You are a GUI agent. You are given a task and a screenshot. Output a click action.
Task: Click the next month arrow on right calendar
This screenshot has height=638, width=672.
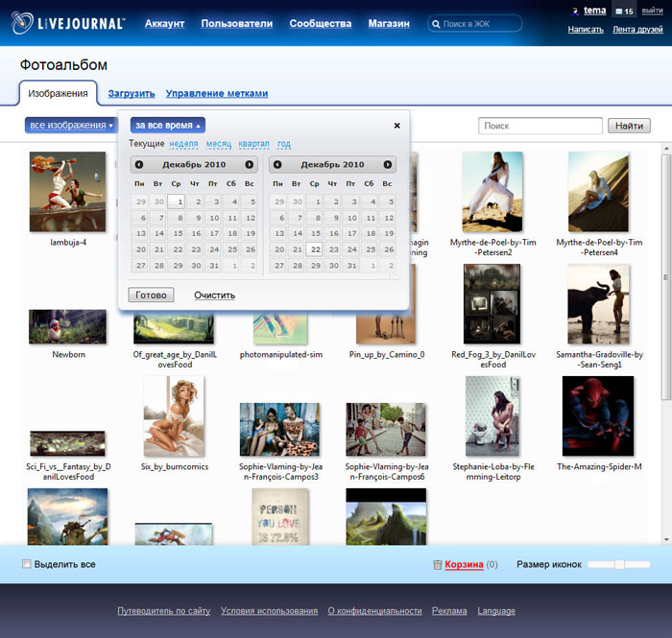click(x=388, y=165)
